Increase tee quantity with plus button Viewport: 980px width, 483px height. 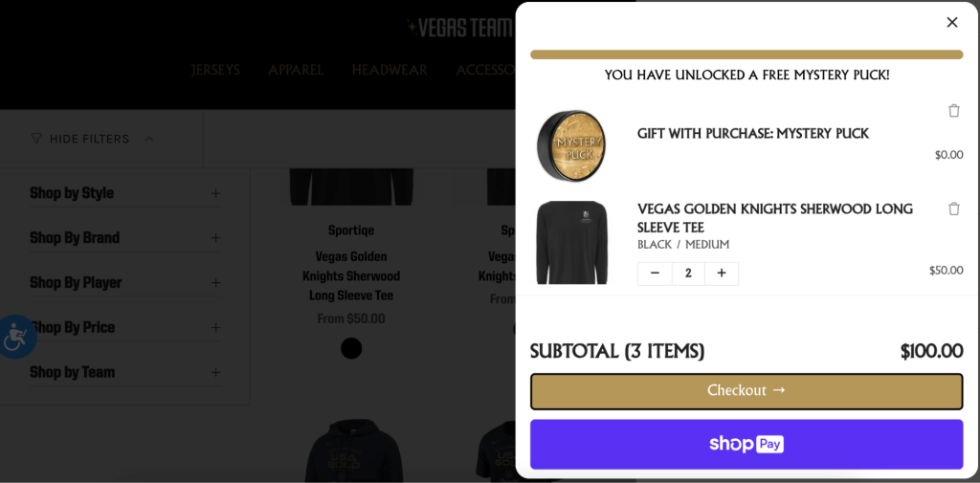pyautogui.click(x=722, y=274)
